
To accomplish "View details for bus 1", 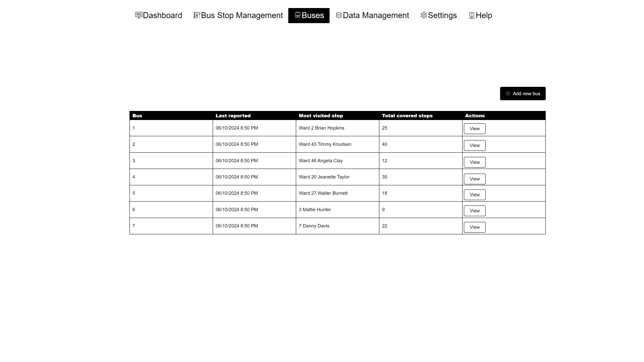I will coord(474,129).
